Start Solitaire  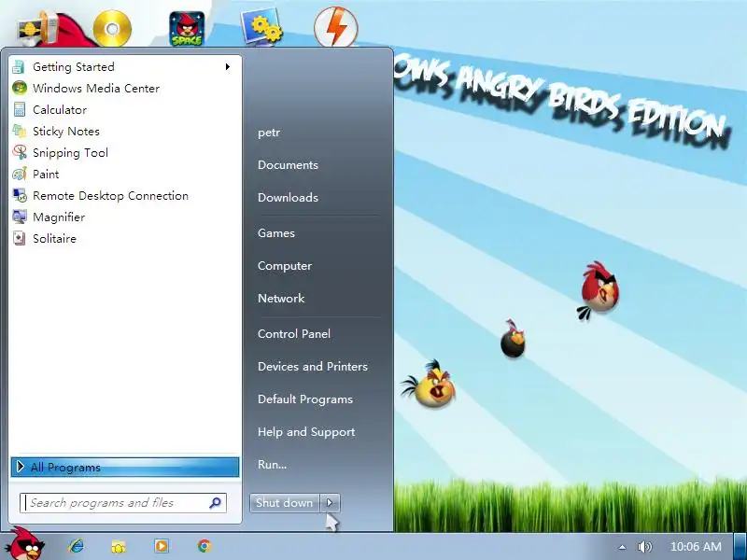[x=125, y=238]
